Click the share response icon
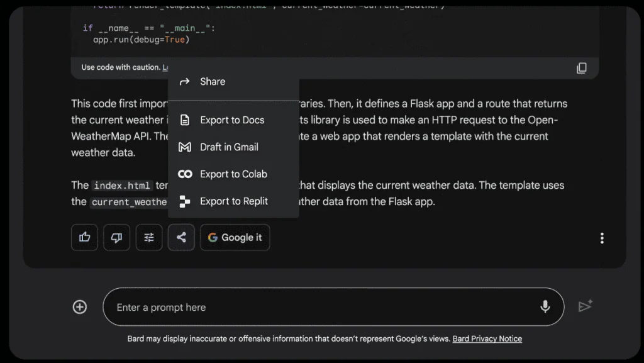This screenshot has height=363, width=644. (181, 237)
